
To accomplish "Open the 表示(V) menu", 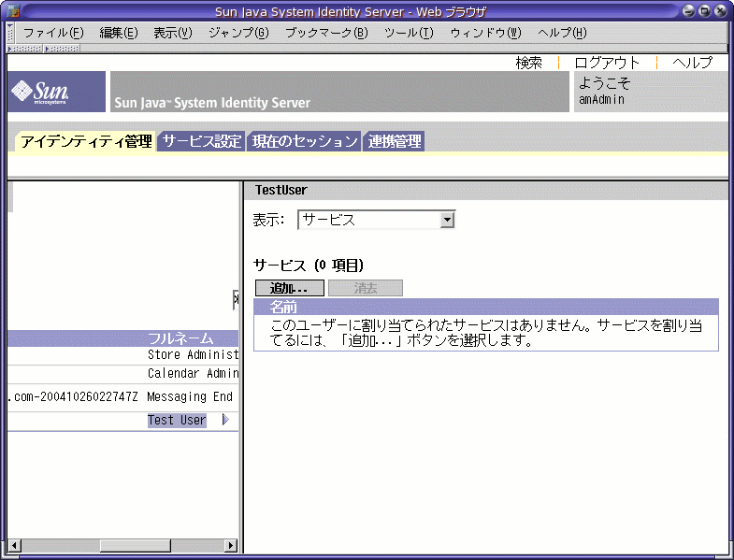I will [x=173, y=33].
